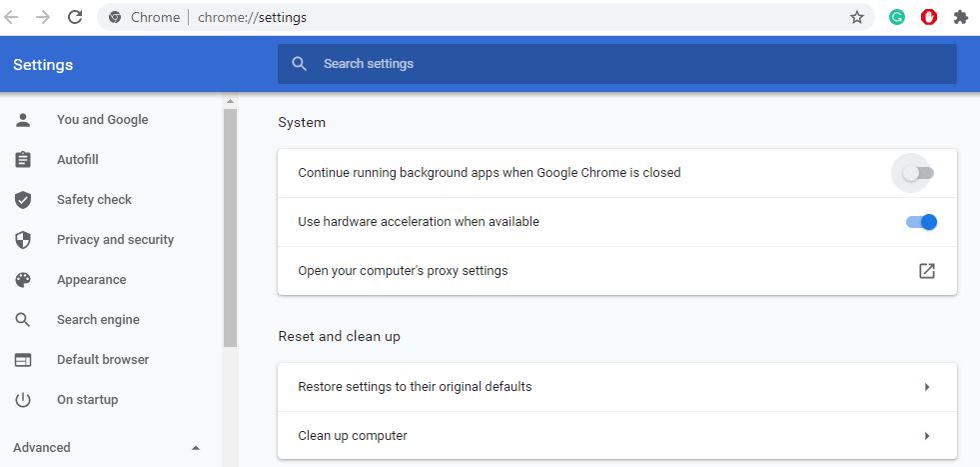Go to the Autofill section
Screen dimensions: 980x467
(78, 160)
